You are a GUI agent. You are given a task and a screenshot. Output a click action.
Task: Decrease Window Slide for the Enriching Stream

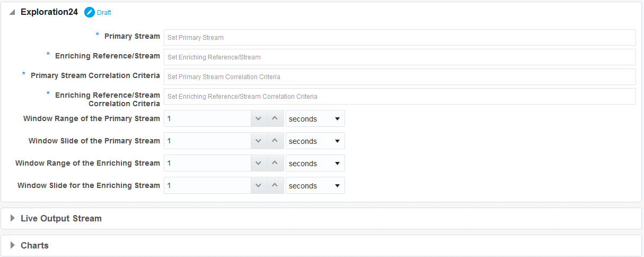click(x=258, y=185)
